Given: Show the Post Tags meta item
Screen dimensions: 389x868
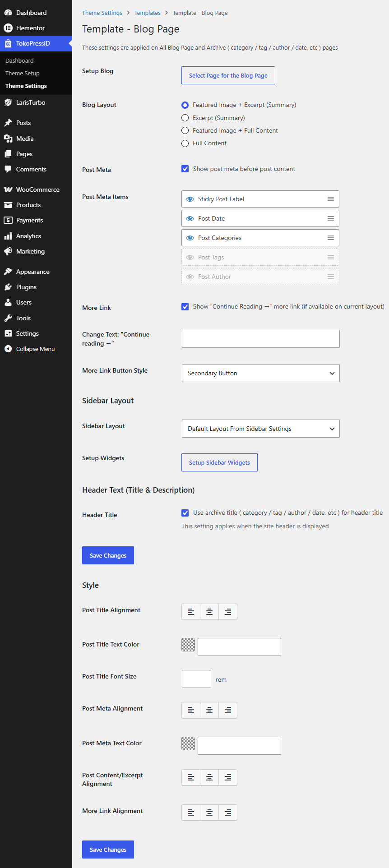Looking at the screenshot, I should point(190,257).
